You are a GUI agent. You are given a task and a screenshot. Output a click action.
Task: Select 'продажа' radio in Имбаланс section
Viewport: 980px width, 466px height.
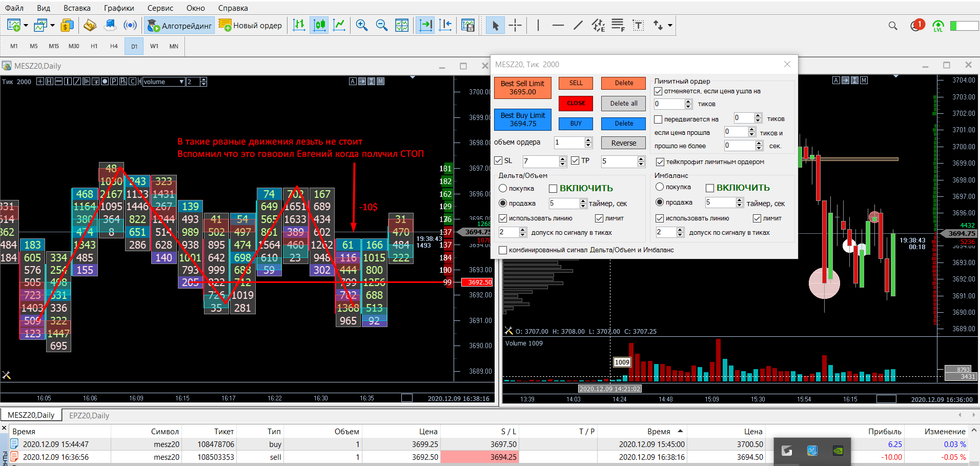click(660, 202)
